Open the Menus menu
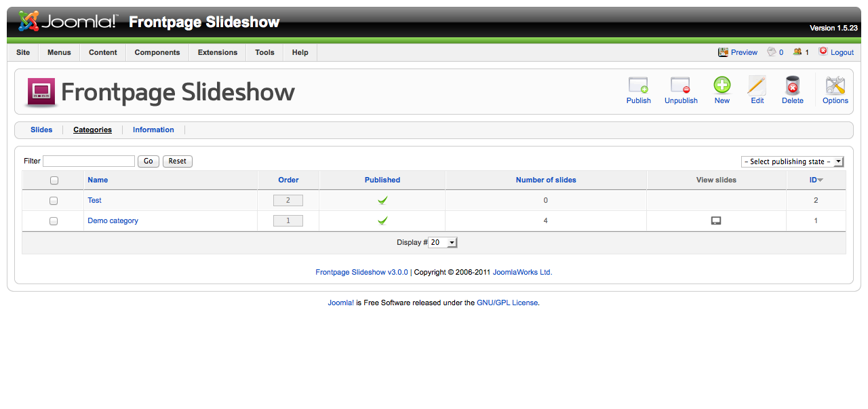Image resolution: width=868 pixels, height=409 pixels. tap(59, 52)
